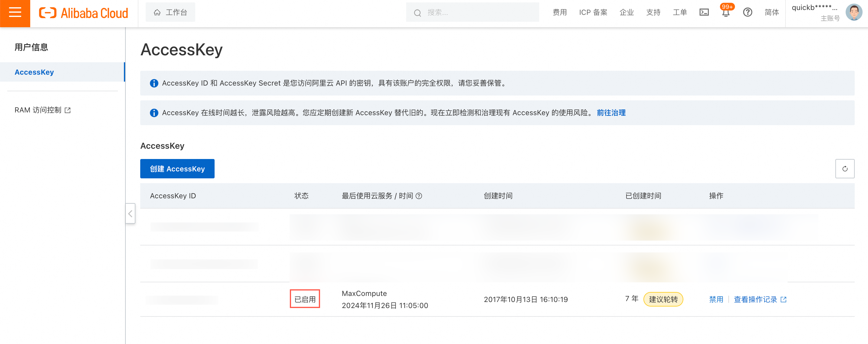The width and height of the screenshot is (868, 344).
Task: Open the 费用 billing menu
Action: tap(559, 12)
